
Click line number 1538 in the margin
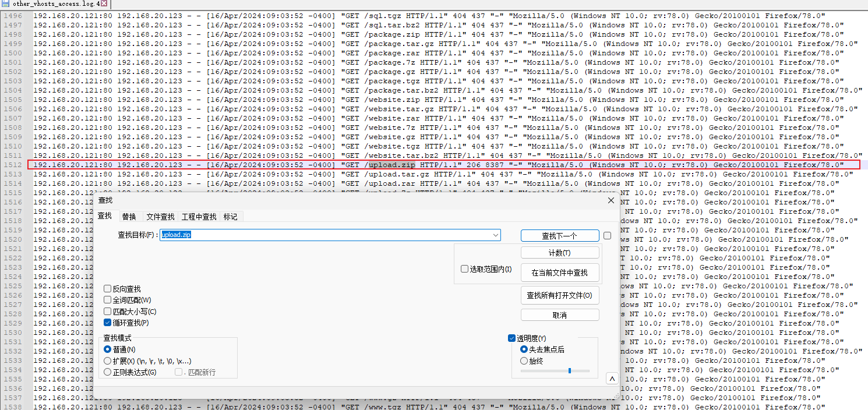click(12, 407)
